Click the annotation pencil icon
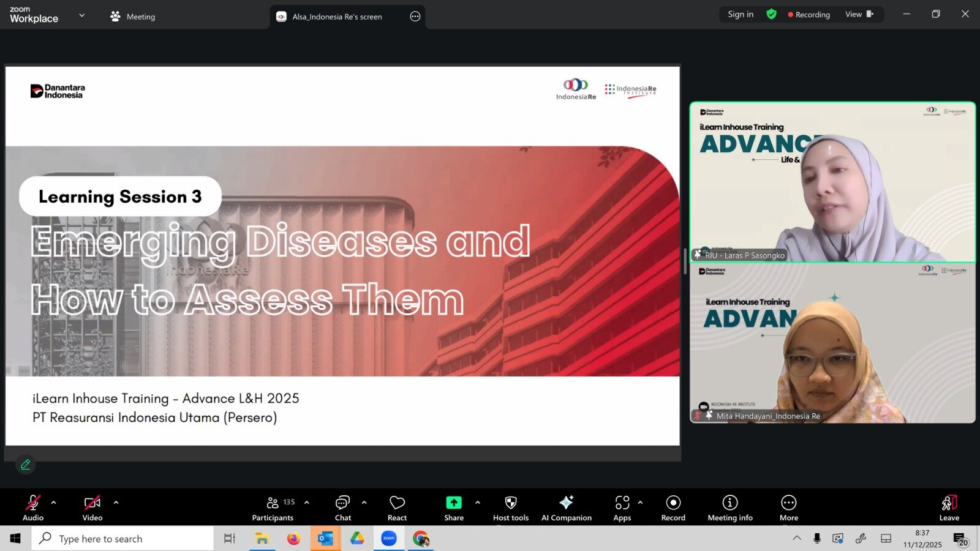This screenshot has width=980, height=551. [26, 465]
